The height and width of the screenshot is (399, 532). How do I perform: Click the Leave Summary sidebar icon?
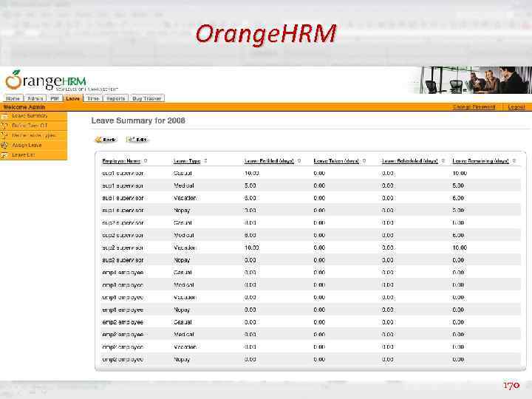coord(4,116)
